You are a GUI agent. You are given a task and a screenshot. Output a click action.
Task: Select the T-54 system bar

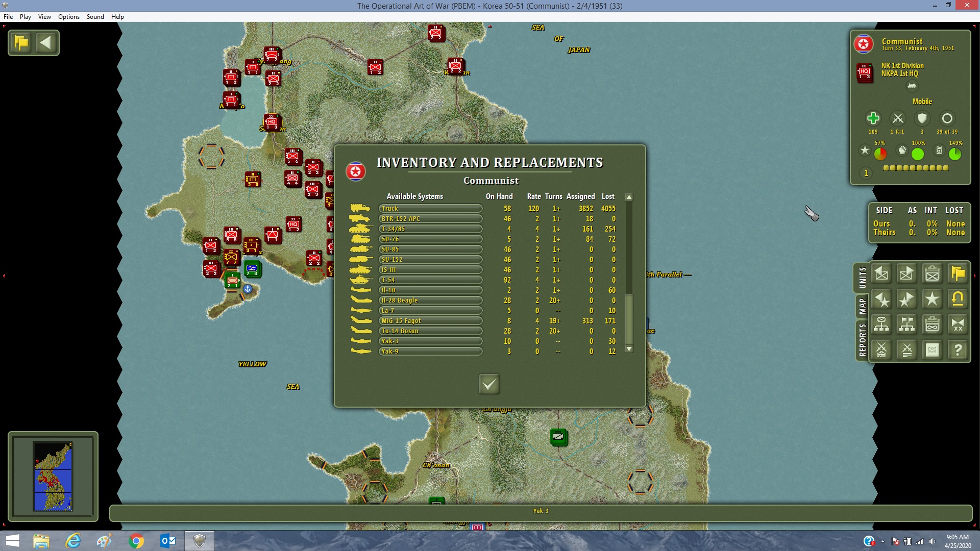pos(430,280)
